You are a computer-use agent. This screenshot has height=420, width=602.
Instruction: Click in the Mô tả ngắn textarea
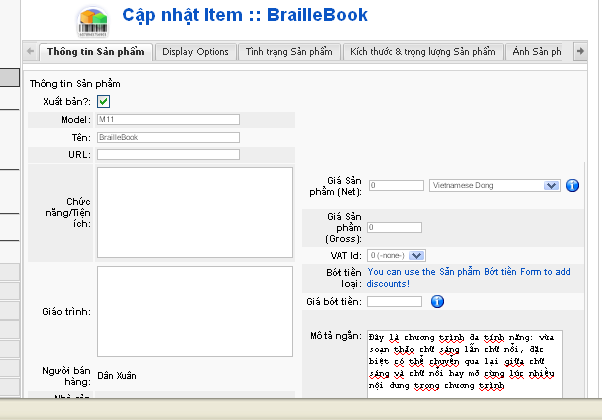465,364
